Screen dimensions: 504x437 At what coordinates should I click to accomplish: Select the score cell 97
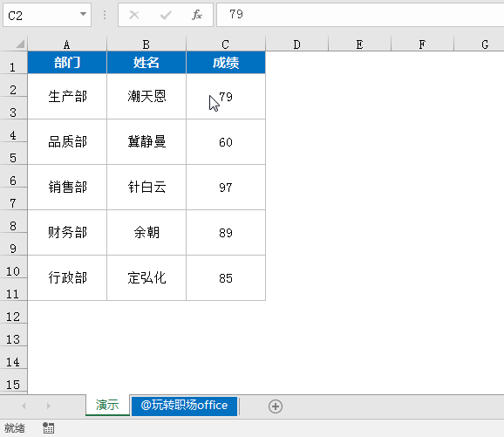(226, 188)
